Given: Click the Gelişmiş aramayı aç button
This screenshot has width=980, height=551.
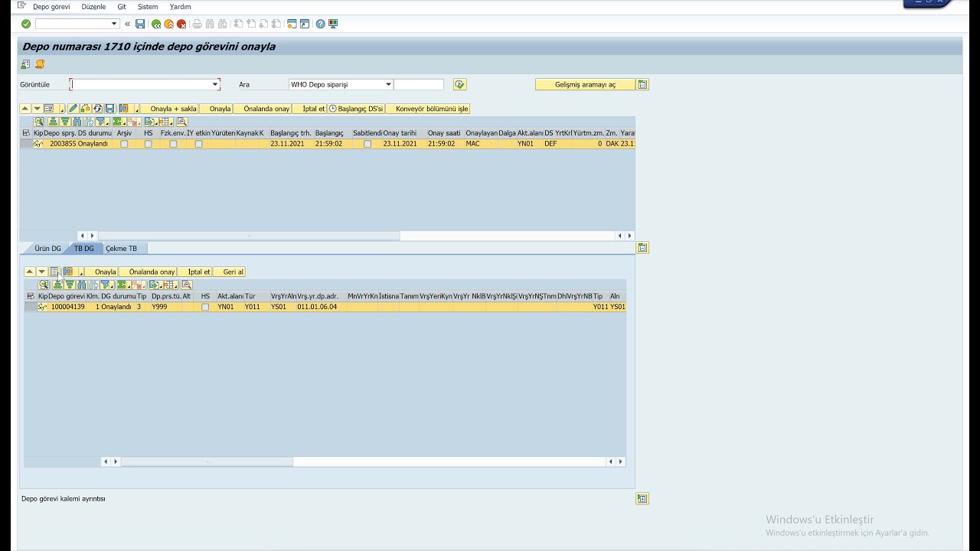Looking at the screenshot, I should (585, 84).
